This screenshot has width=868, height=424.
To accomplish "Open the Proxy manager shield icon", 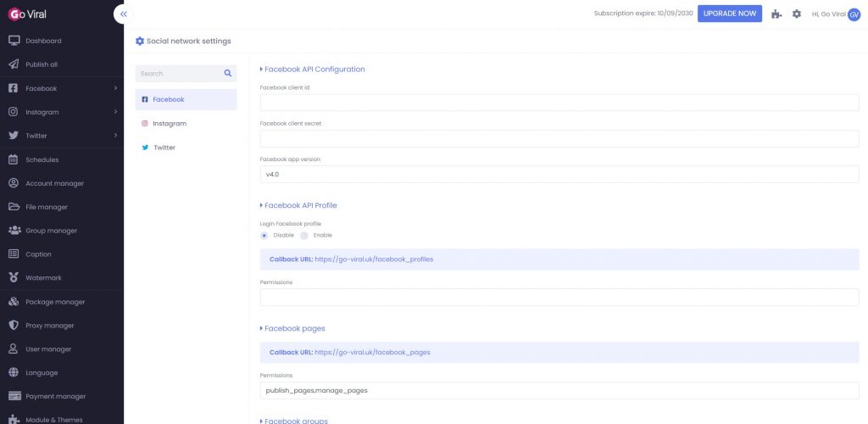I will [x=14, y=326].
